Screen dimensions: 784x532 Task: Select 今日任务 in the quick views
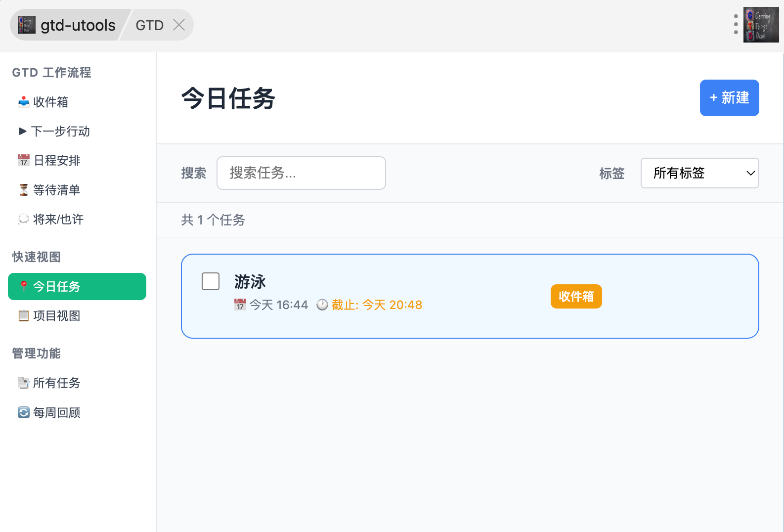77,286
